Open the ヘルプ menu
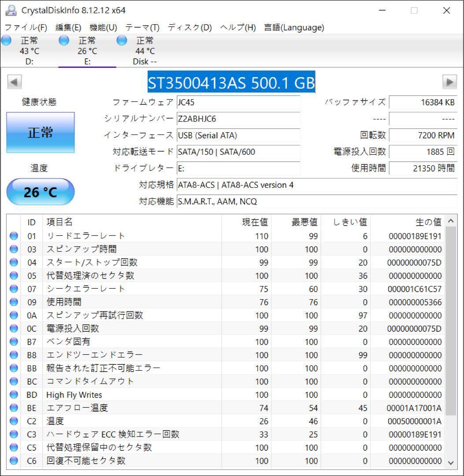Viewport: 464px width, 476px height. point(237,27)
